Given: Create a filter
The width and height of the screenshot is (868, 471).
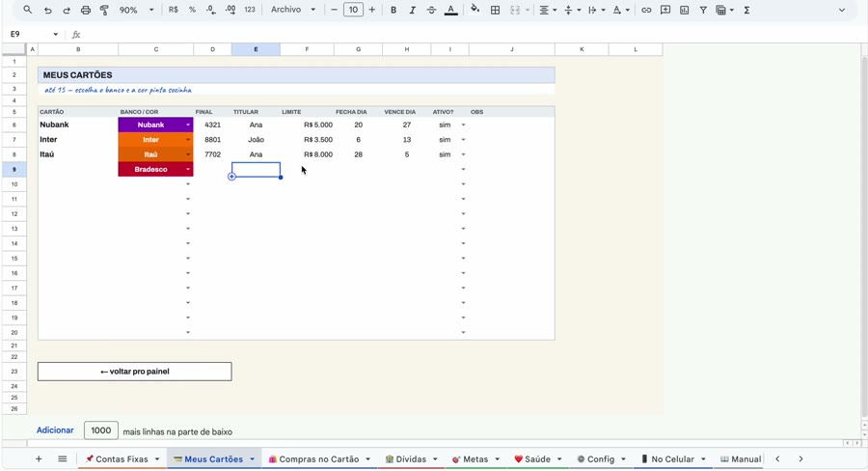Looking at the screenshot, I should [703, 10].
